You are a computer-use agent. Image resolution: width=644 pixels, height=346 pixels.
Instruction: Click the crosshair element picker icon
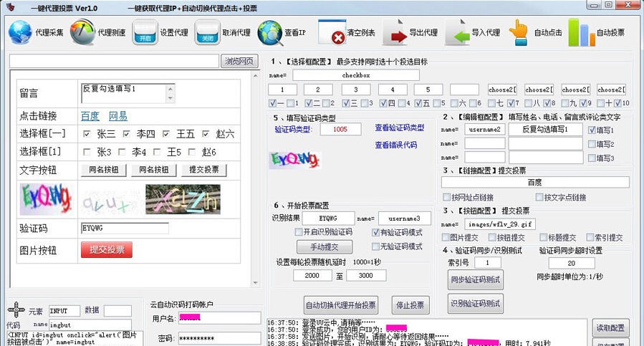click(16, 310)
